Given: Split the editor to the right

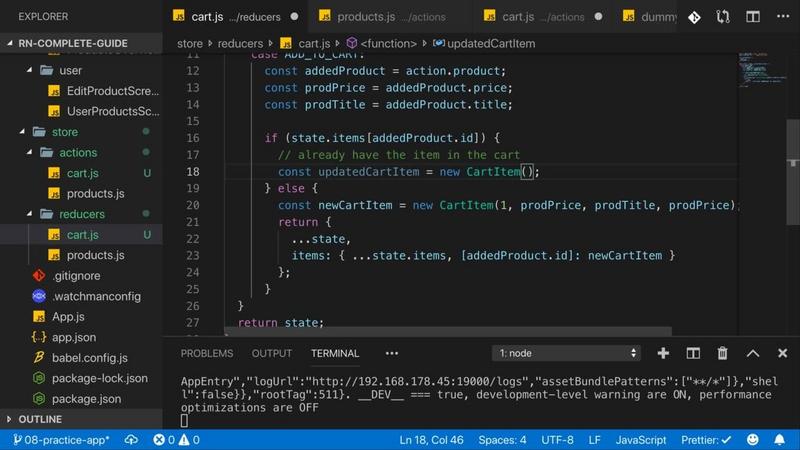Looking at the screenshot, I should [x=753, y=17].
